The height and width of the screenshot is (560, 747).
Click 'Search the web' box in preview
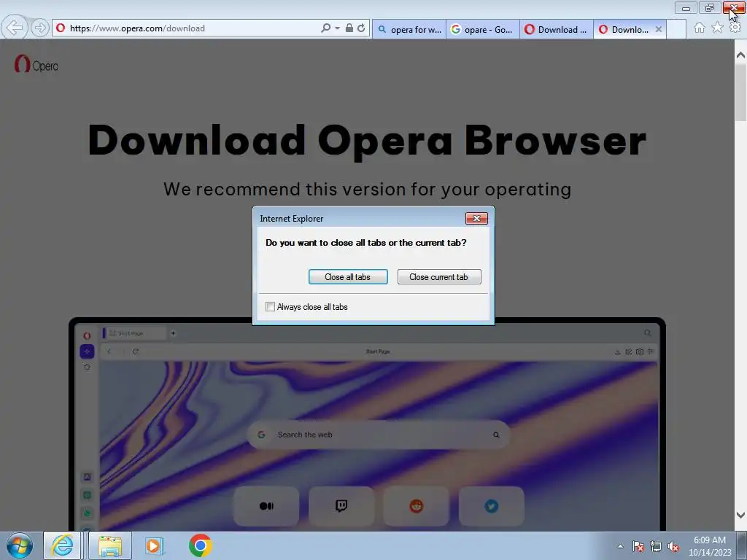379,435
